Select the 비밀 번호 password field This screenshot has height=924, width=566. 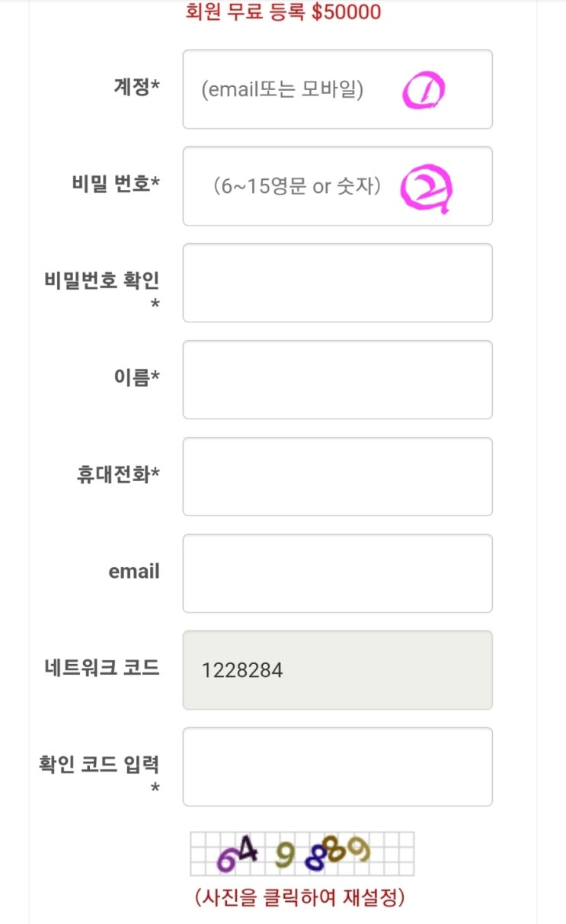coord(337,186)
